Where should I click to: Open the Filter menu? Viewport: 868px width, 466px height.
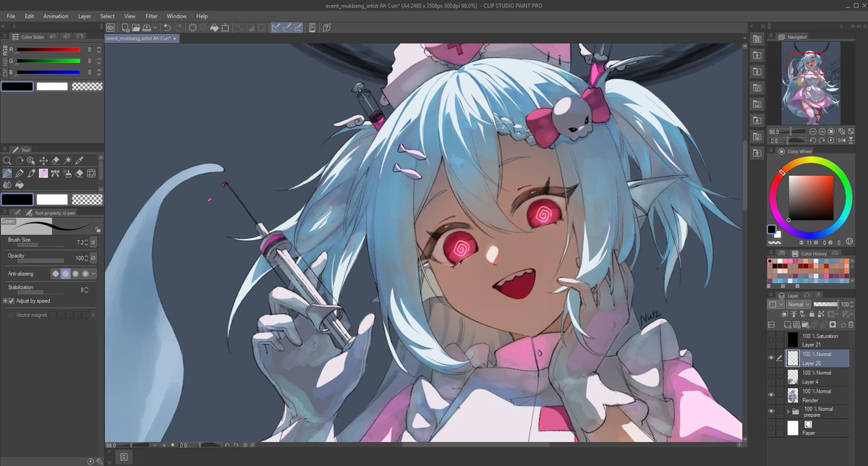click(151, 16)
